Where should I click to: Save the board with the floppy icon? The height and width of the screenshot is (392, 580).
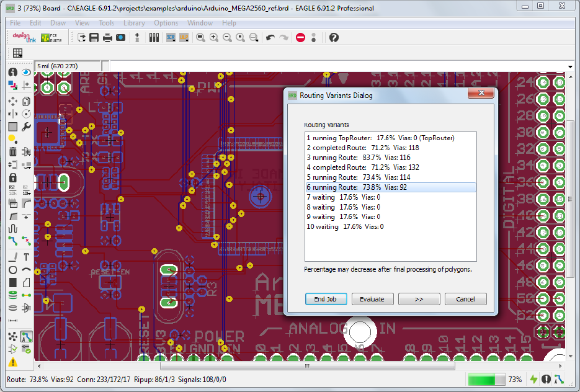(94, 37)
